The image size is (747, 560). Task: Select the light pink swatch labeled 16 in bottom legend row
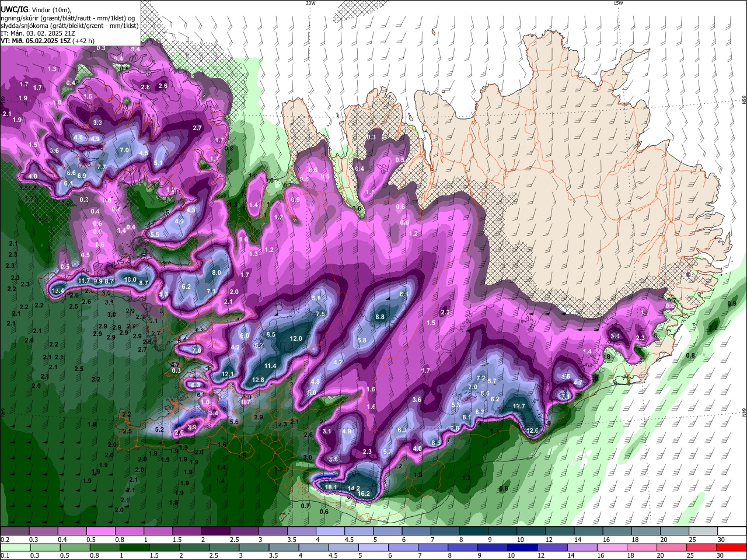point(612,547)
